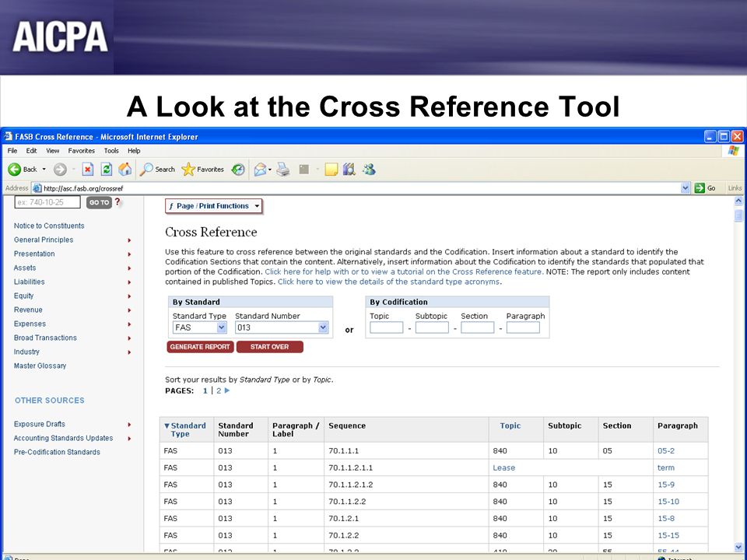Open the Edit menu

pos(31,150)
